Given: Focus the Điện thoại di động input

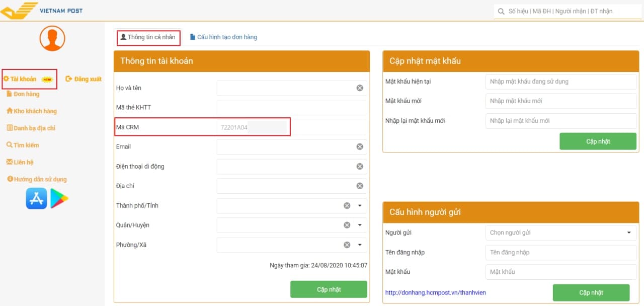Looking at the screenshot, I should [292, 167].
